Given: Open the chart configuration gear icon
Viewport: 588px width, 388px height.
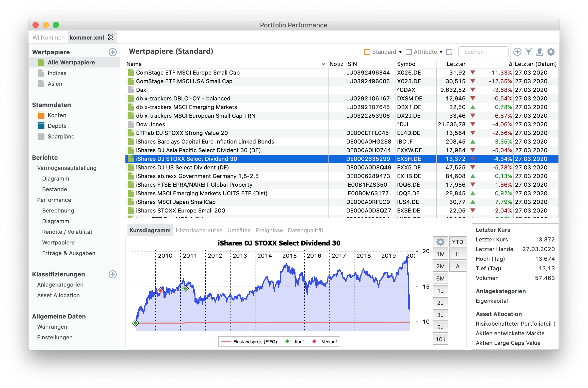Looking at the screenshot, I should click(x=440, y=242).
